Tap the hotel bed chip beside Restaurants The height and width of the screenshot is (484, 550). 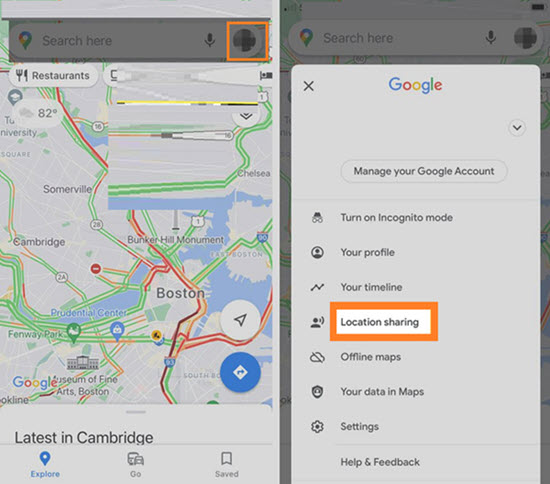point(266,75)
